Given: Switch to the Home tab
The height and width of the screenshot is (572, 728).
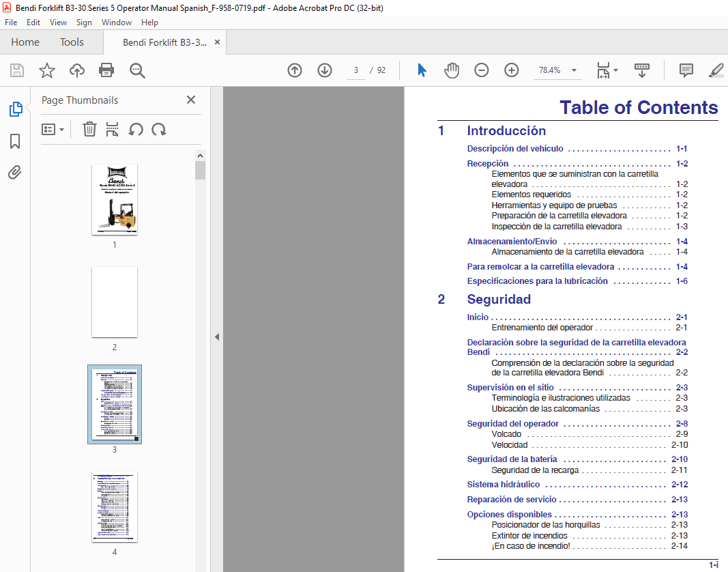Looking at the screenshot, I should 25,42.
